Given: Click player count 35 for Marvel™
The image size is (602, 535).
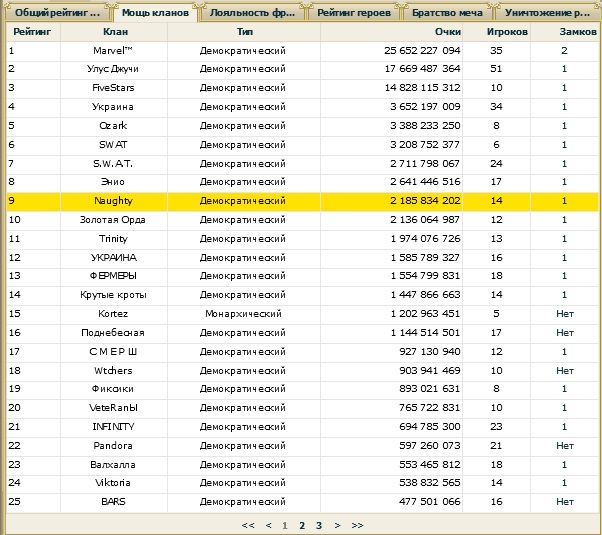Looking at the screenshot, I should pos(496,51).
